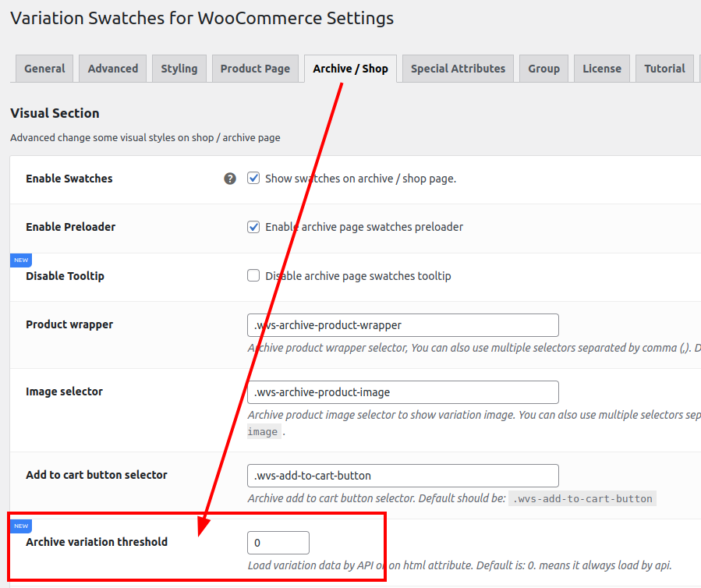Click the 'Visual Section' heading
The width and height of the screenshot is (701, 588).
(x=55, y=113)
